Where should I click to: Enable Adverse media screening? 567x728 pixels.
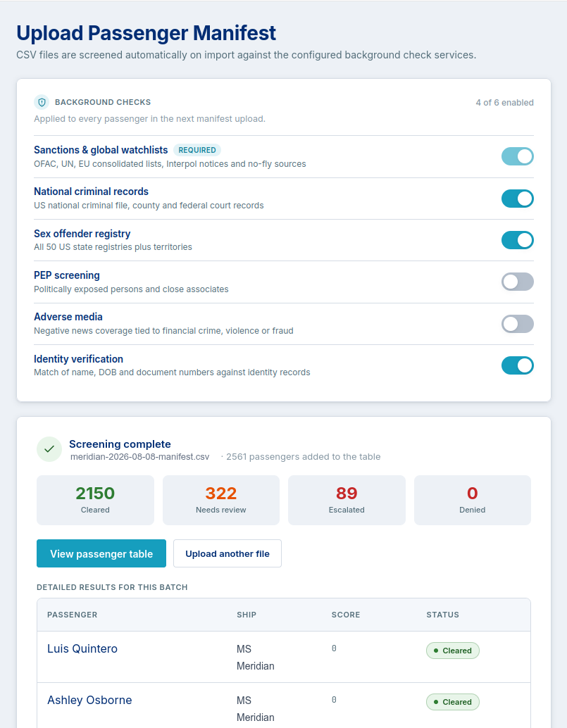coord(517,324)
